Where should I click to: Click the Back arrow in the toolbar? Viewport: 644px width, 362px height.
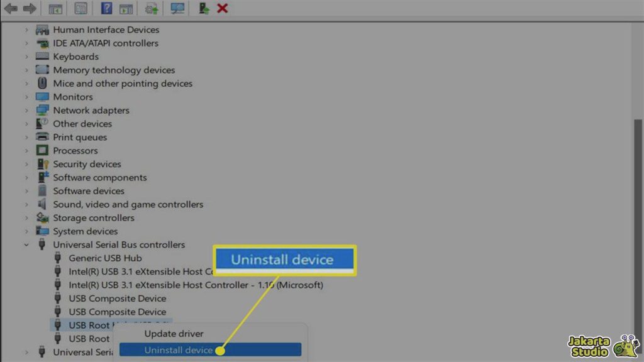(11, 9)
